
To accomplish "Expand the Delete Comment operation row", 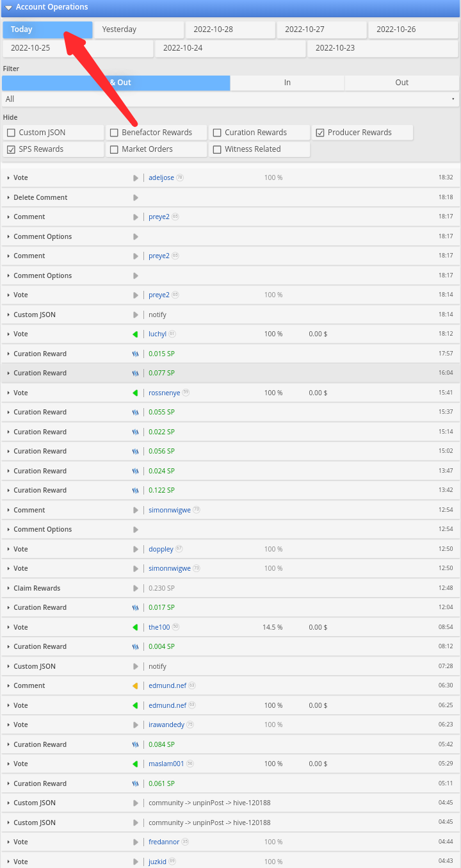I will coord(230,197).
